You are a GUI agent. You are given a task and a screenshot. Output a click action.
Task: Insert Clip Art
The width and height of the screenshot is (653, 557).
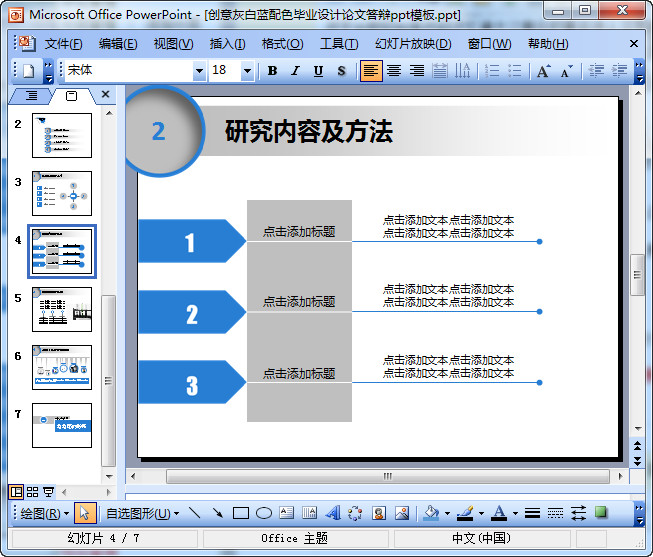(x=379, y=513)
